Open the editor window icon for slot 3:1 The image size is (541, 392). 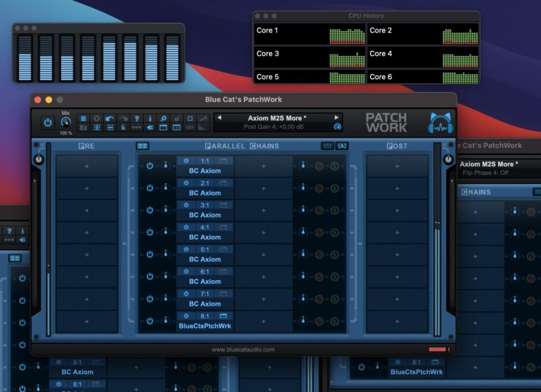tap(223, 205)
